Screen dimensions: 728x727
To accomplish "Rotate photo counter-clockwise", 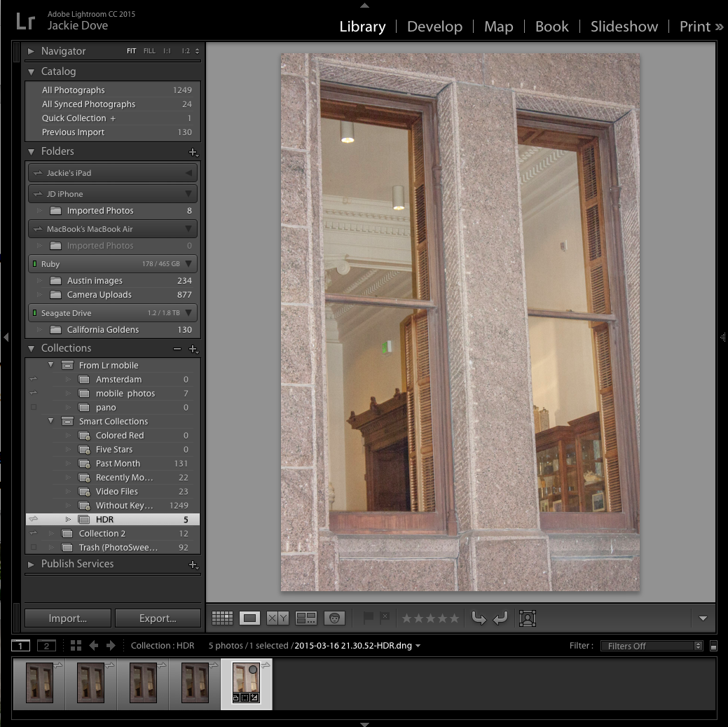I will (479, 618).
